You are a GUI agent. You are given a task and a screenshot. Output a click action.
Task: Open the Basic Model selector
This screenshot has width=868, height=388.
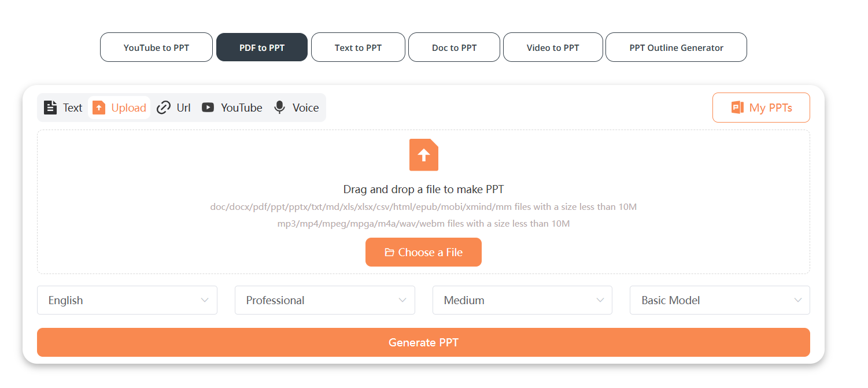[x=719, y=300]
